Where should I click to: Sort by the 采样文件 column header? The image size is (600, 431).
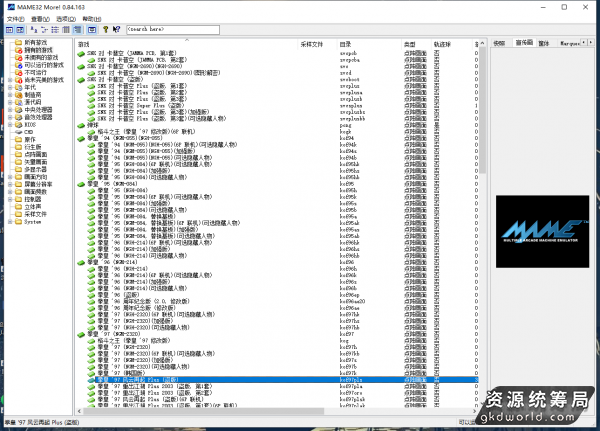click(318, 44)
